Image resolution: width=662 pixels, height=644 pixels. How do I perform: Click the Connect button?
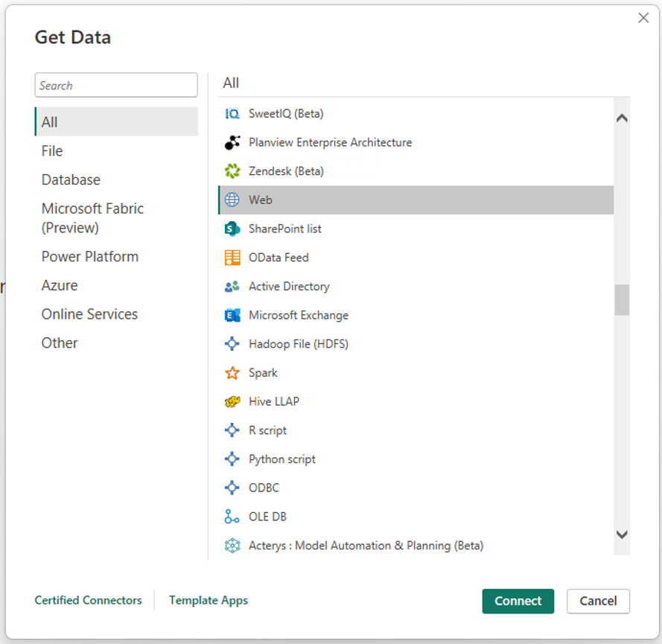pyautogui.click(x=518, y=601)
